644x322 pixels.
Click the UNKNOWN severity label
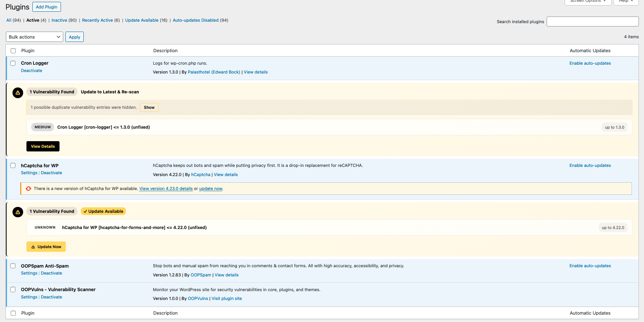[45, 228]
